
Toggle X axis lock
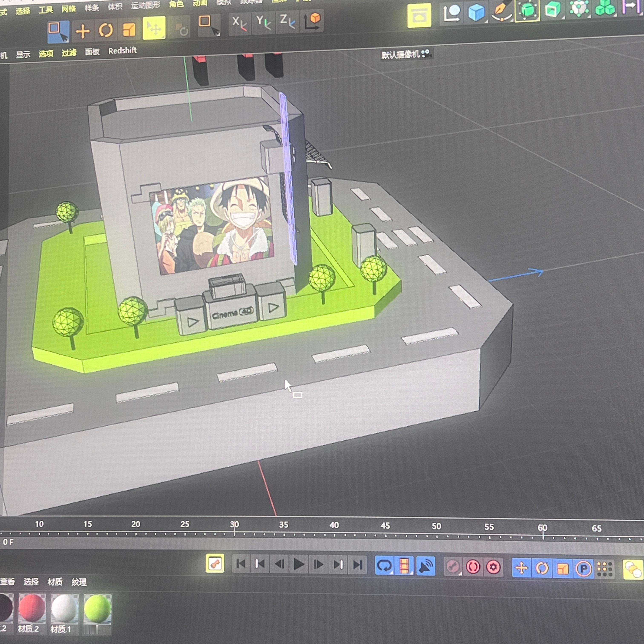pyautogui.click(x=239, y=24)
